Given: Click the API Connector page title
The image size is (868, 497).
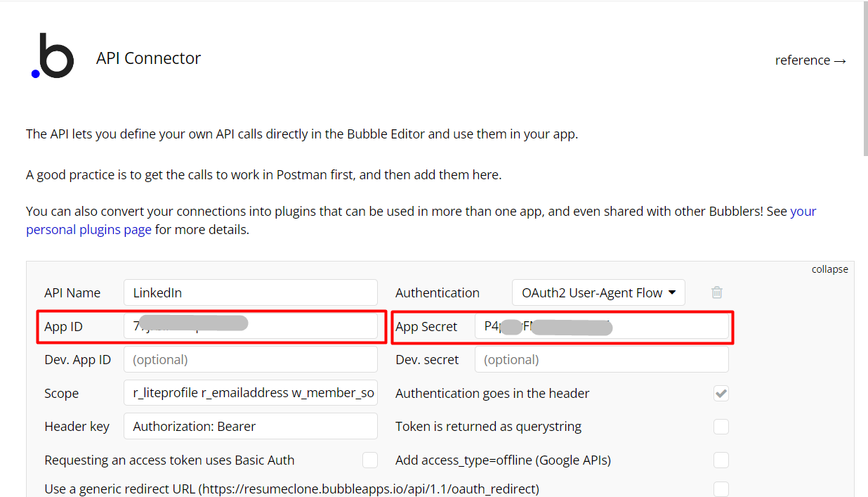Looking at the screenshot, I should (x=149, y=58).
